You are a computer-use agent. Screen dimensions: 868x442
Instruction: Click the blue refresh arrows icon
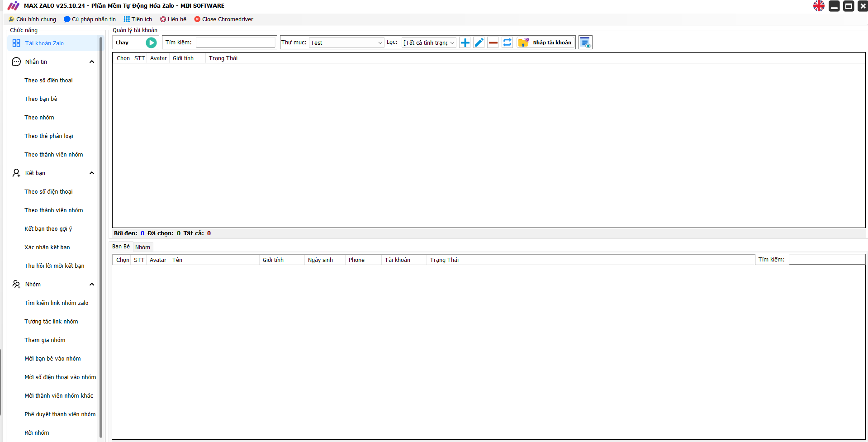[x=507, y=43]
